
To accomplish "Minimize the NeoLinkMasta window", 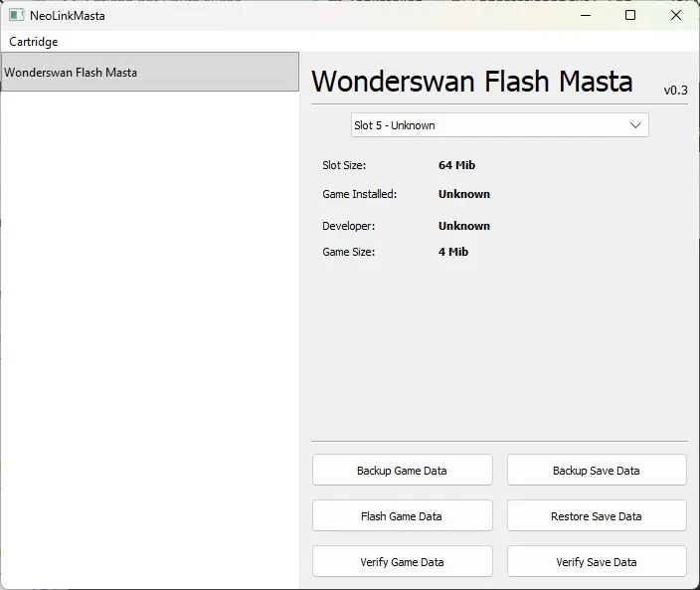I will tap(586, 15).
